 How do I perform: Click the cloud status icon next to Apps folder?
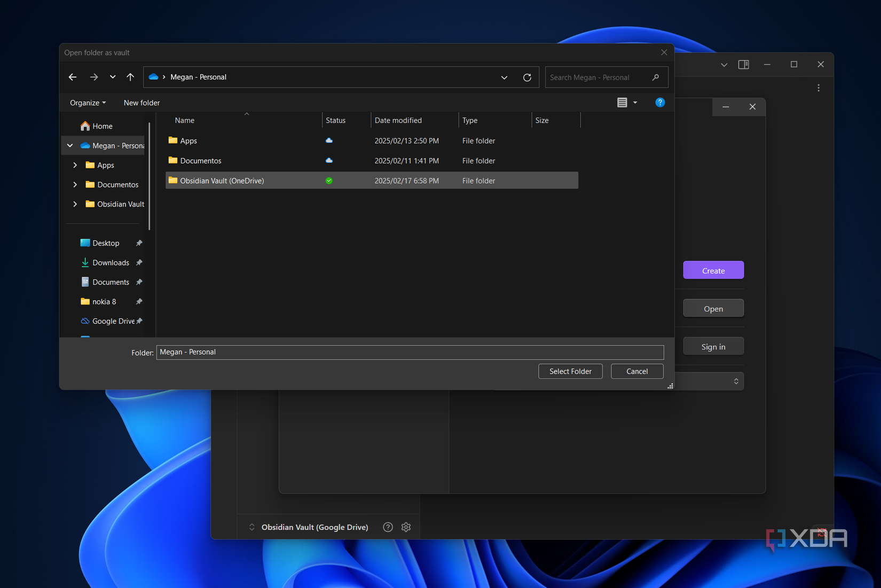[x=329, y=140]
